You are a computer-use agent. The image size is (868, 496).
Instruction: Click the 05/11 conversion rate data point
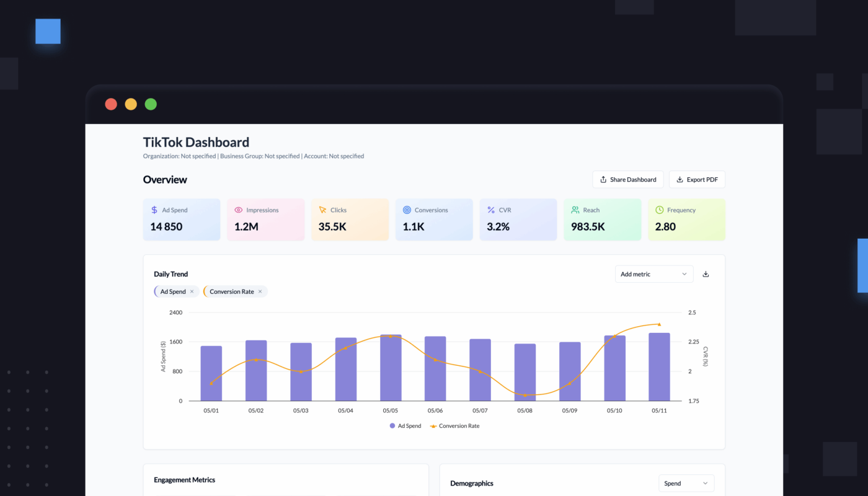tap(659, 324)
